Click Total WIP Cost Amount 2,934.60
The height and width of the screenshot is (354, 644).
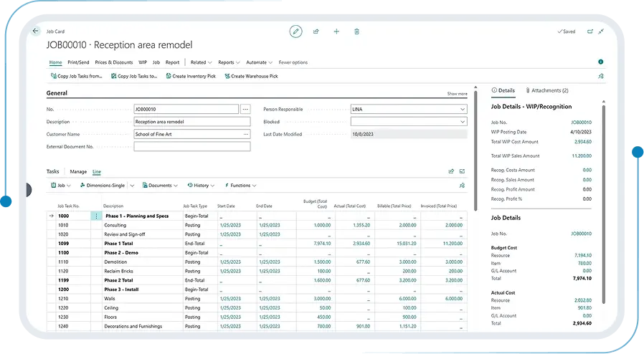pos(583,141)
